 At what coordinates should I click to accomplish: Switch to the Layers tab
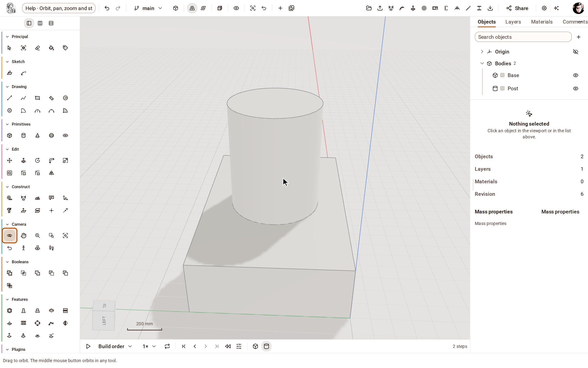[x=513, y=22]
